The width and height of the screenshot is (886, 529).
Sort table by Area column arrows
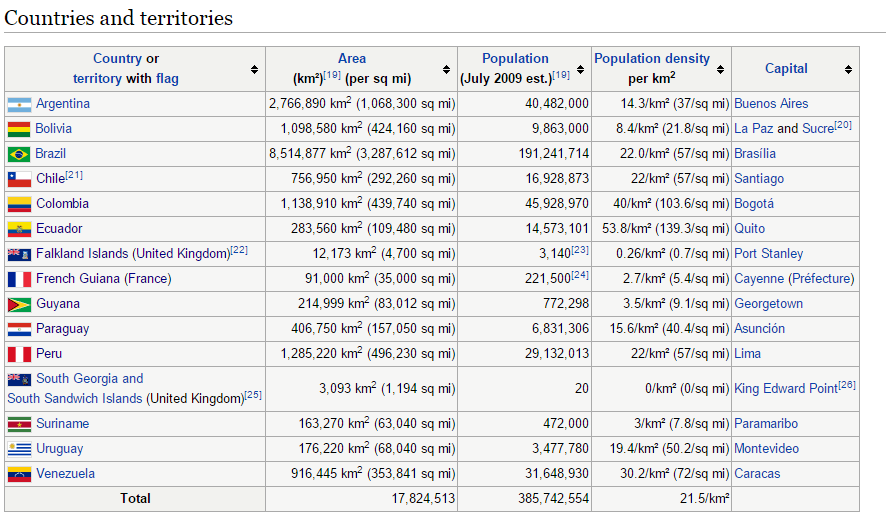tap(447, 69)
